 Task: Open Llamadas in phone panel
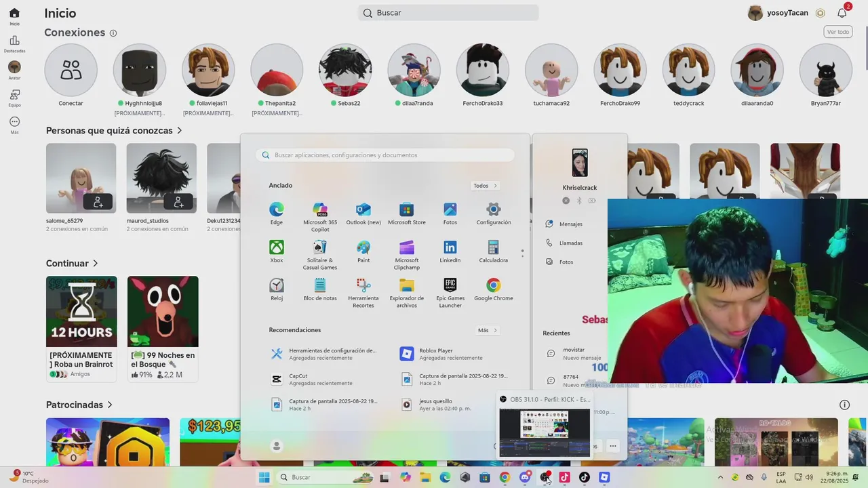[564, 243]
